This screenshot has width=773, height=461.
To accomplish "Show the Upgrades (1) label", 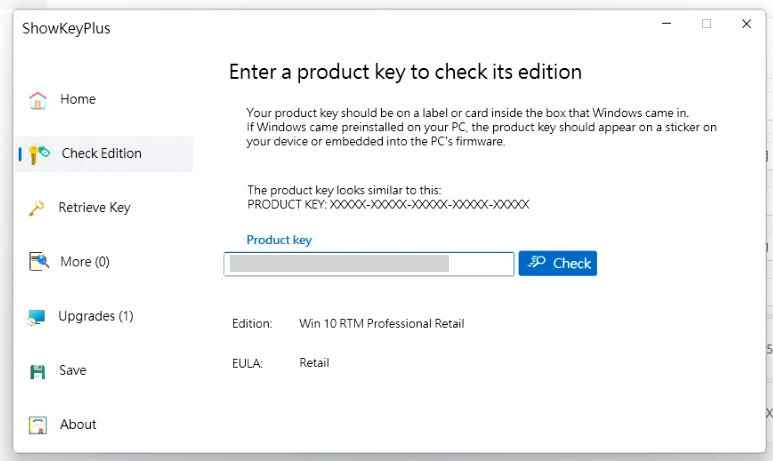I will 96,316.
